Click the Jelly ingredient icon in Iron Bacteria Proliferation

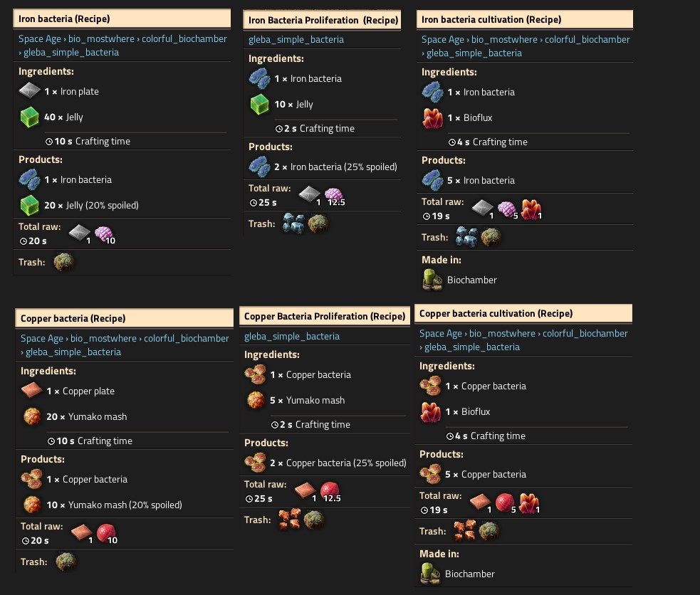[x=259, y=105]
